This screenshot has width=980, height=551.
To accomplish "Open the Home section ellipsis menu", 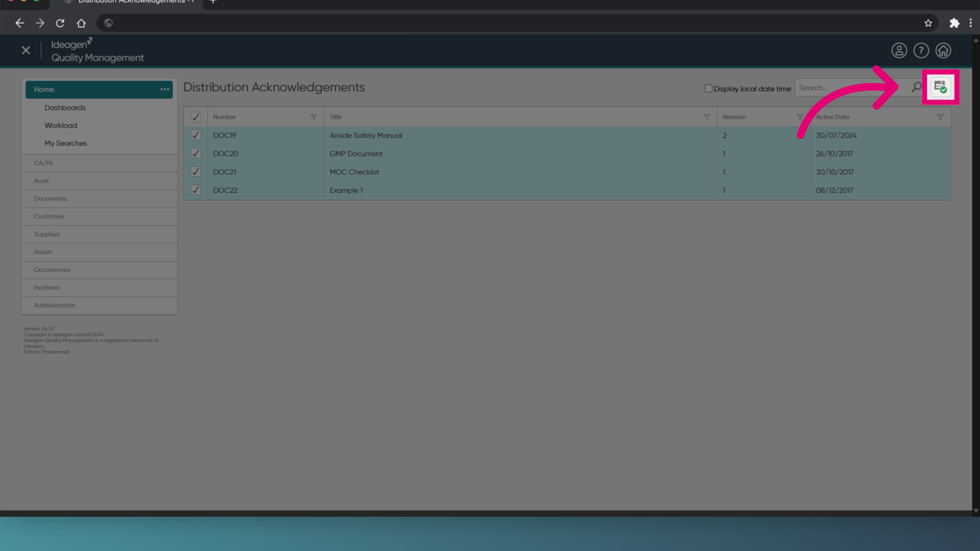I will (x=164, y=89).
